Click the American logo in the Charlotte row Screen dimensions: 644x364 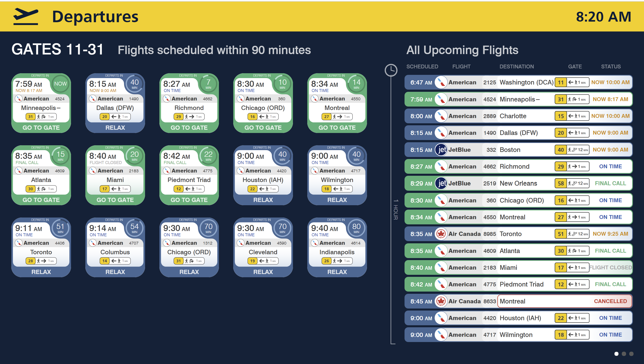441,116
